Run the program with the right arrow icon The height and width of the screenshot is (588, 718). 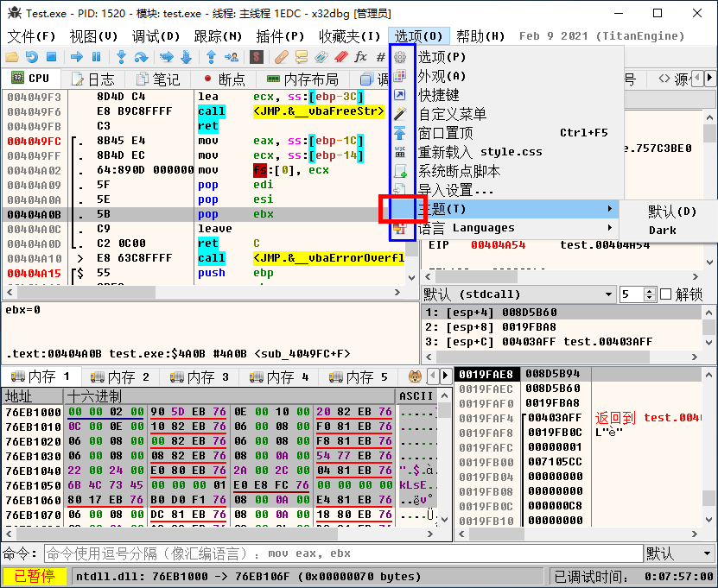coord(77,57)
